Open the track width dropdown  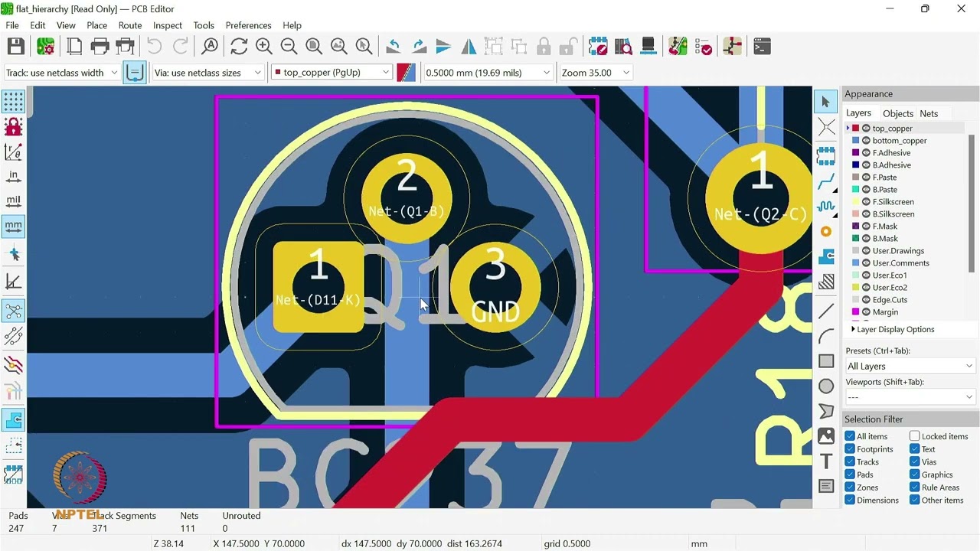point(62,73)
